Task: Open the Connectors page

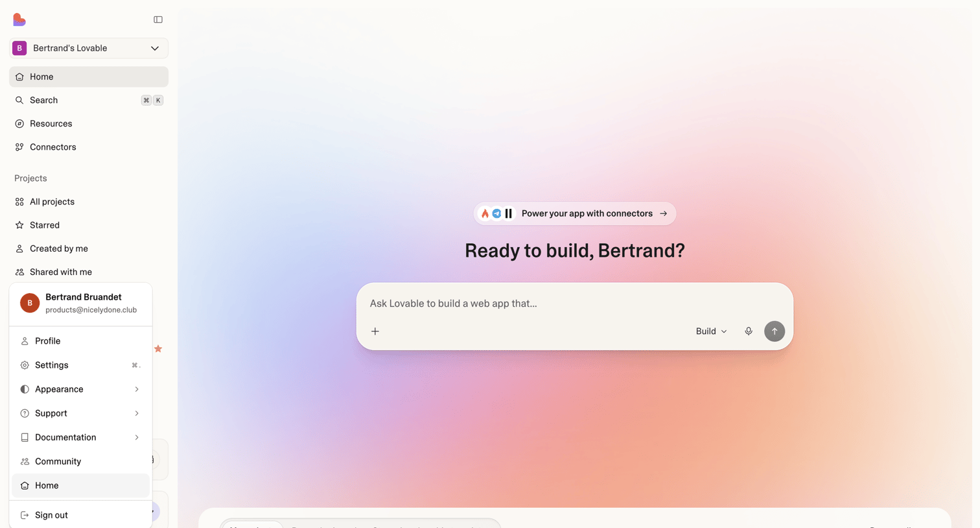Action: point(89,147)
